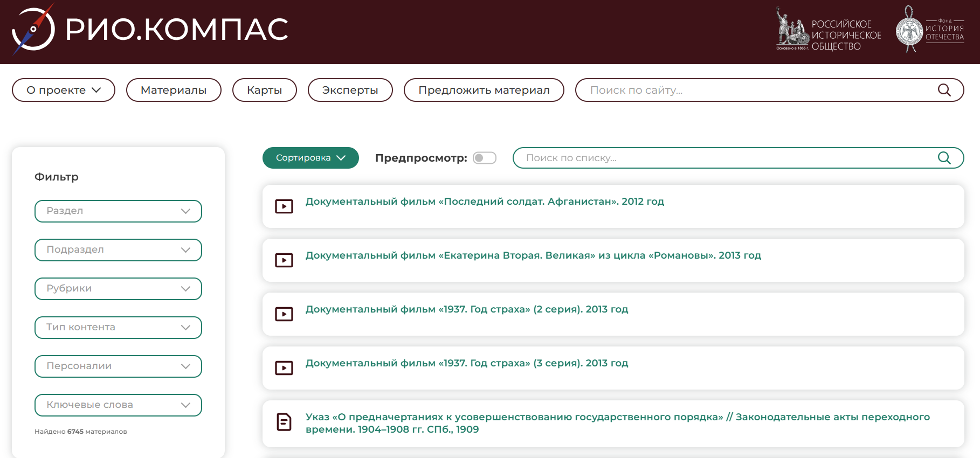980x458 pixels.
Task: Open the История Отечества fund logo
Action: point(929,30)
